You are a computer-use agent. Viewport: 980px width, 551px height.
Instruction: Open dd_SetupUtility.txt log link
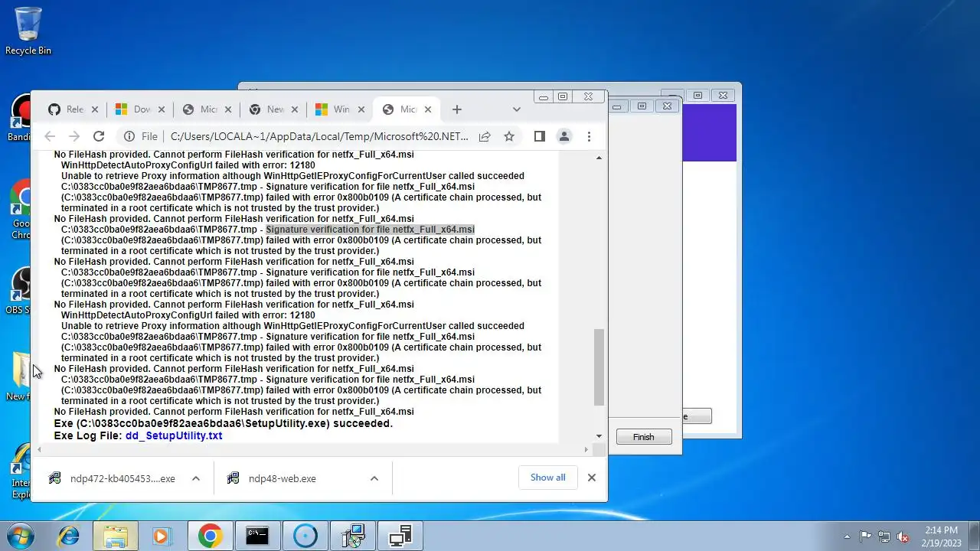tap(174, 435)
